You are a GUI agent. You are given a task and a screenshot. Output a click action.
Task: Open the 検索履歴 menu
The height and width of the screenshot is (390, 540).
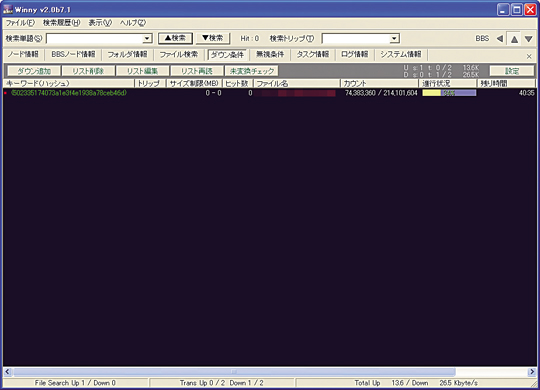61,23
